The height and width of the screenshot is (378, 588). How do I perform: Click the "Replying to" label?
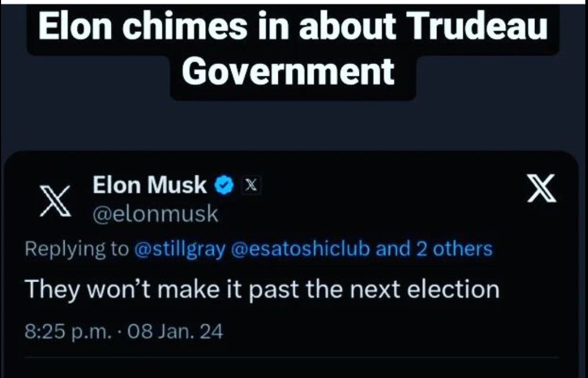tap(76, 249)
